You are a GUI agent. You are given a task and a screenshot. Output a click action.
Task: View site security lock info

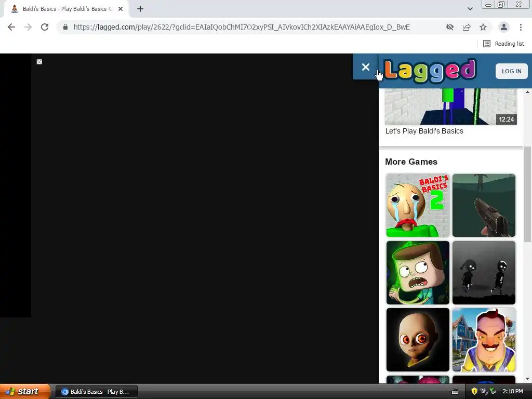[x=65, y=27]
